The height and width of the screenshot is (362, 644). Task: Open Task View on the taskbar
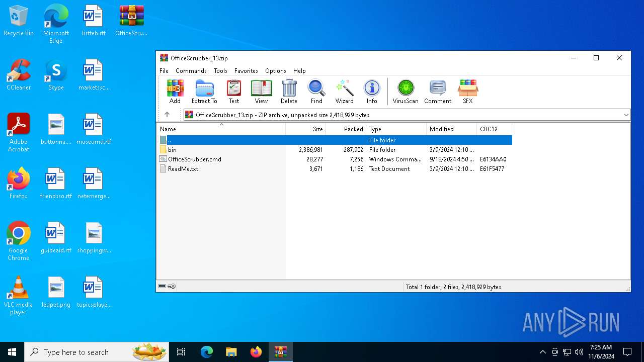coord(182,352)
